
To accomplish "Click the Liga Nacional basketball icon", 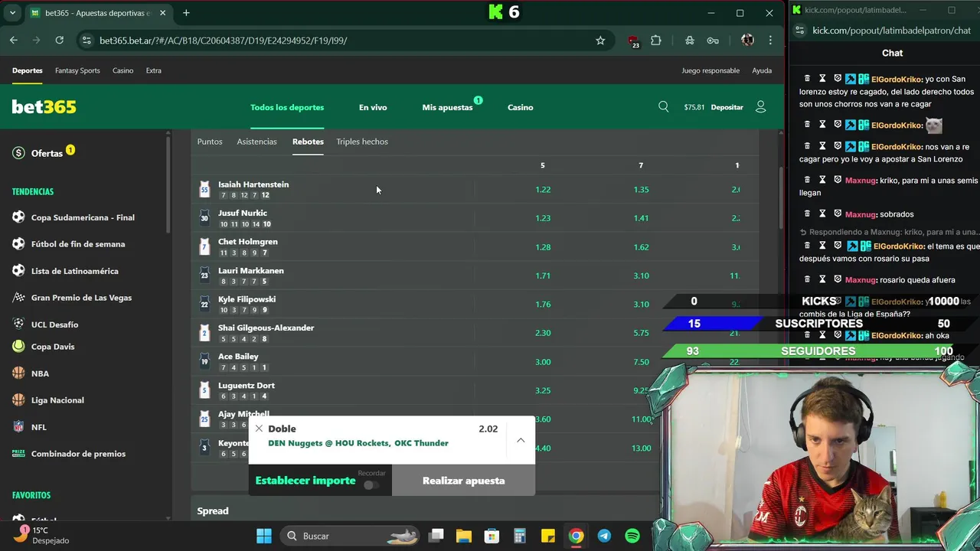I will (x=18, y=400).
